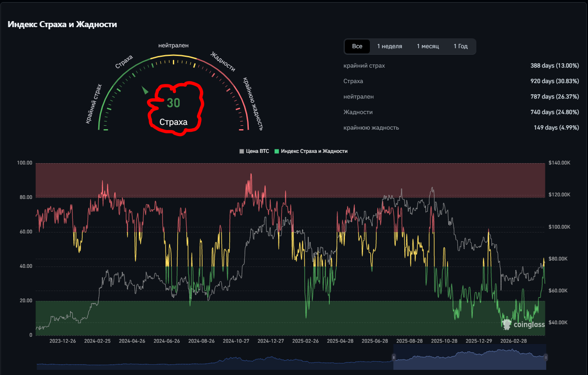Toggle "Индекс Страха и Жадности" legend series

[x=311, y=152]
